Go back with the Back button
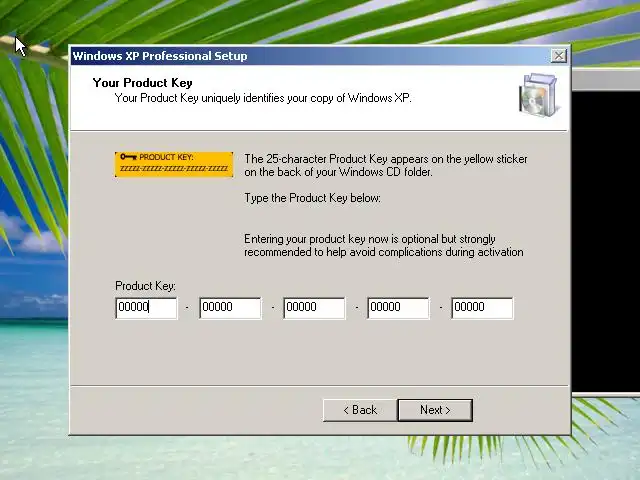The height and width of the screenshot is (480, 640). [360, 410]
